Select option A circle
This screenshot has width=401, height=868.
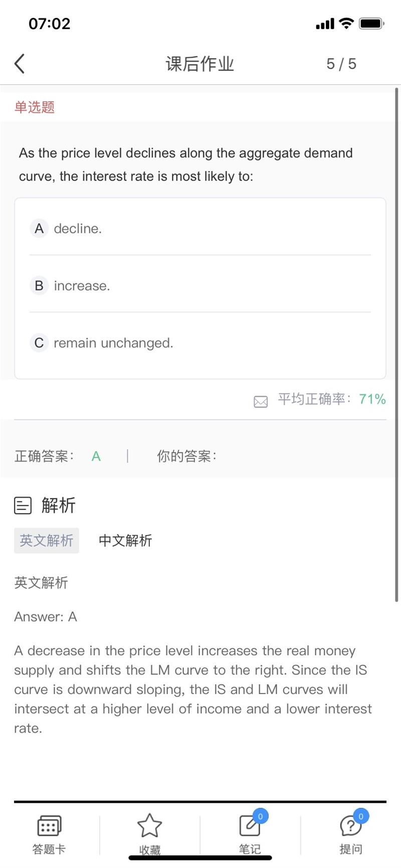pos(39,229)
